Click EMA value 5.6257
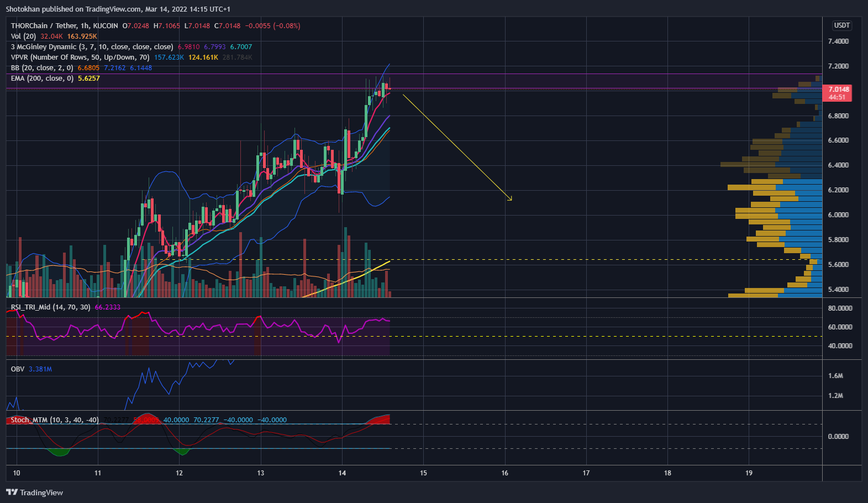This screenshot has width=868, height=503. (x=89, y=78)
